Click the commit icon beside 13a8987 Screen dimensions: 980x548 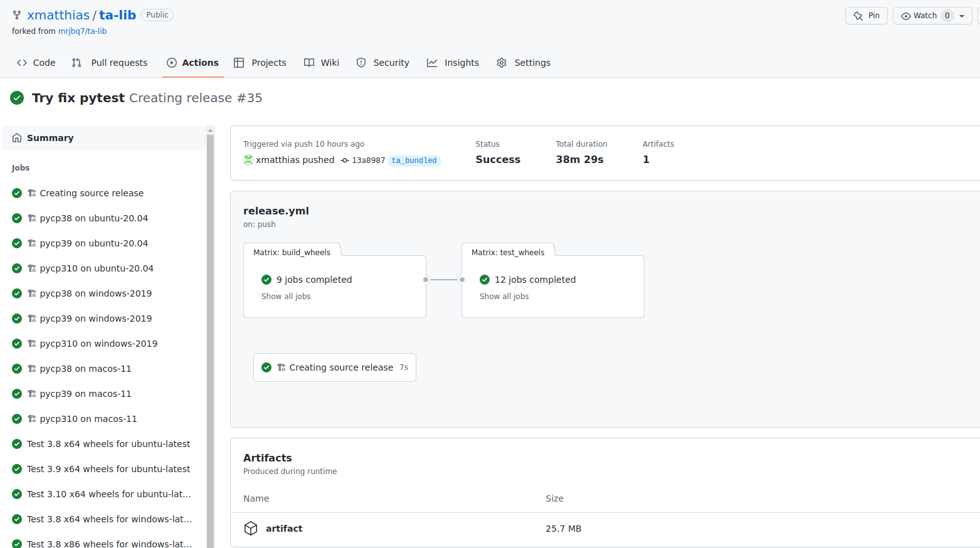345,161
